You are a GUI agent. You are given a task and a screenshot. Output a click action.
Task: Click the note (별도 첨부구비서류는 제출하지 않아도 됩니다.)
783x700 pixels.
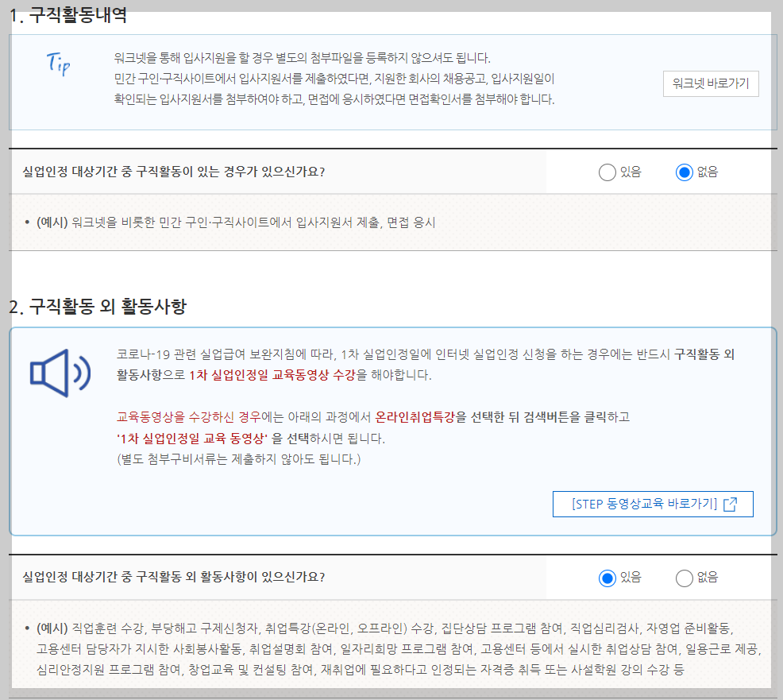pos(239,458)
